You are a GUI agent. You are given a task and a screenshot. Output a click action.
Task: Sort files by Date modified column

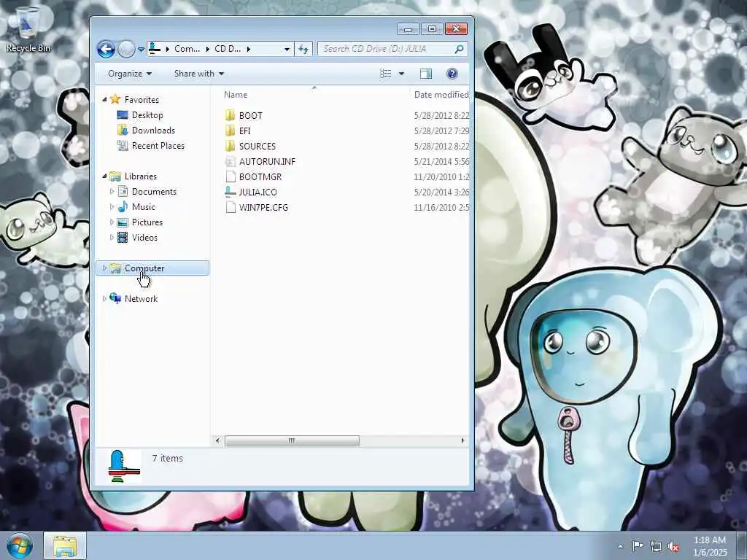click(x=440, y=95)
